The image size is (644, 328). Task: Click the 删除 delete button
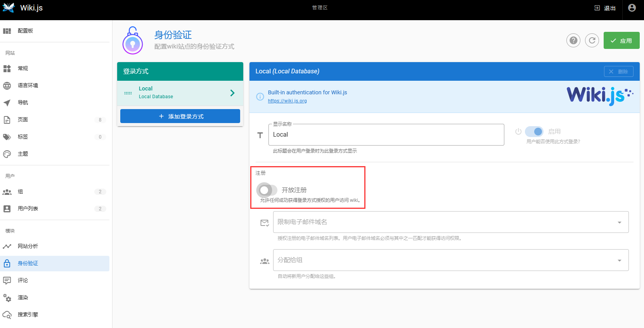[619, 71]
